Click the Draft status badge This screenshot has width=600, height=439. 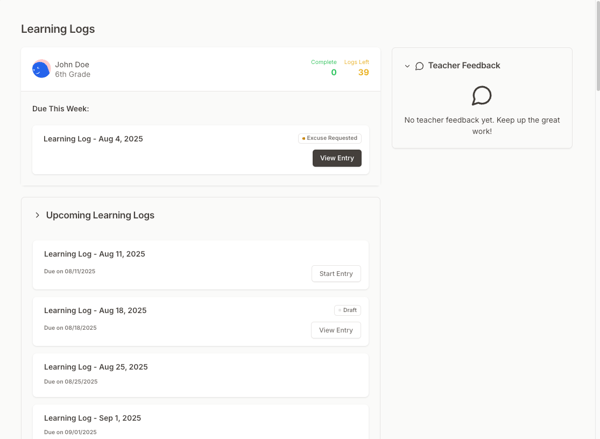click(347, 310)
